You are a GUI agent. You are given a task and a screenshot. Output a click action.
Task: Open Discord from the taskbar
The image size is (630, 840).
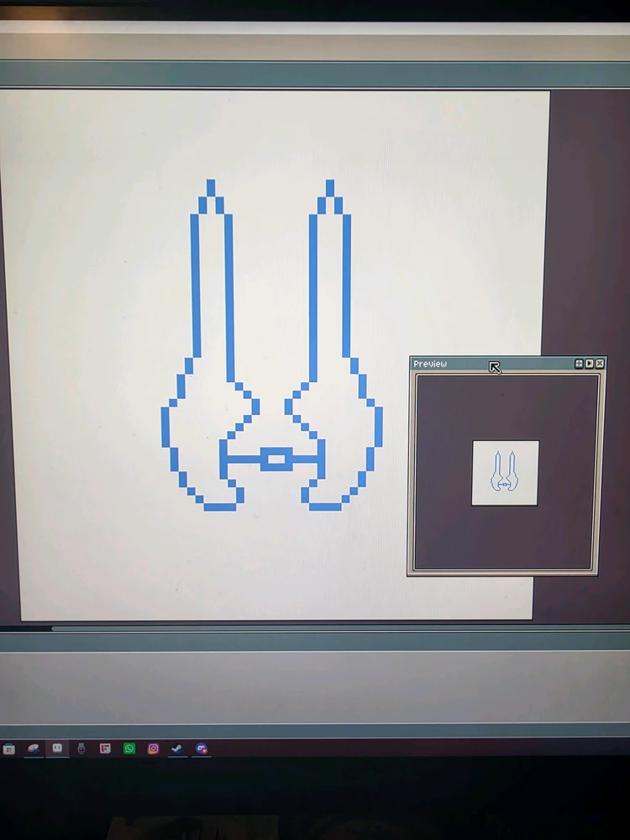click(x=202, y=748)
